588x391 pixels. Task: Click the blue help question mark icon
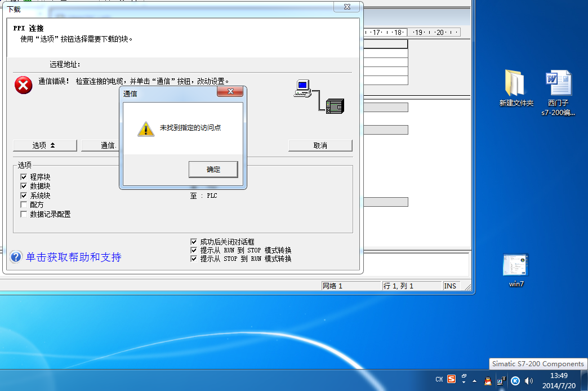16,257
